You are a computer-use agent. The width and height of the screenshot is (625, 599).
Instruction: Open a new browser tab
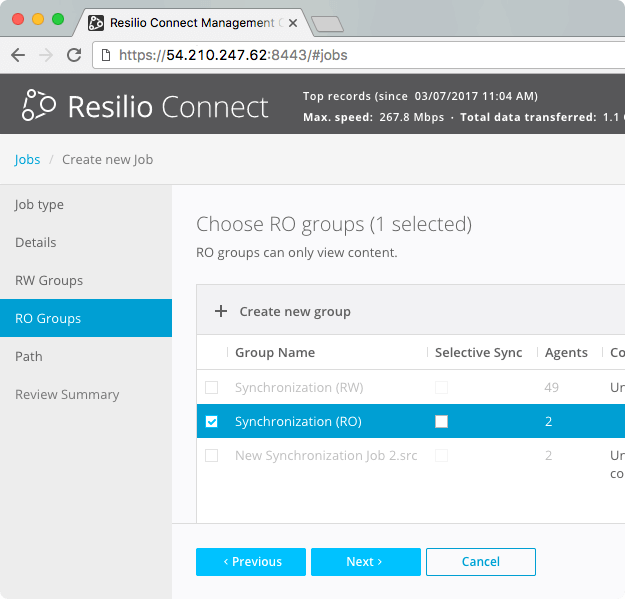pos(327,24)
